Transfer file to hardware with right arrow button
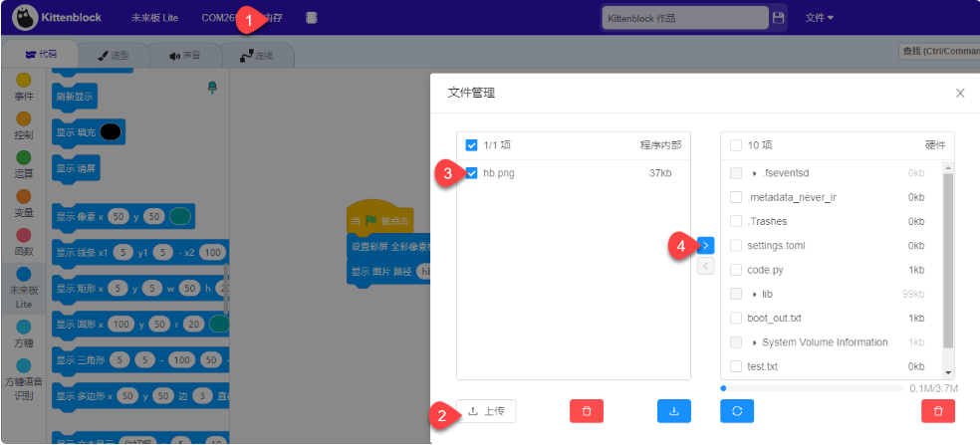The height and width of the screenshot is (445, 980). pos(706,246)
